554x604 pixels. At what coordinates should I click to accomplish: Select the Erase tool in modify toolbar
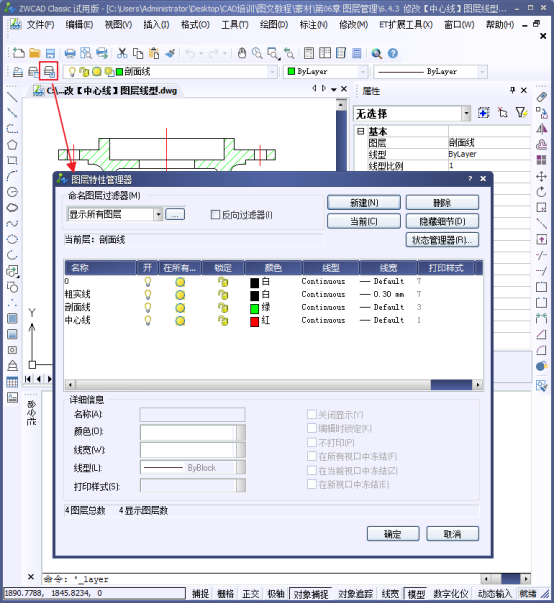(x=541, y=97)
